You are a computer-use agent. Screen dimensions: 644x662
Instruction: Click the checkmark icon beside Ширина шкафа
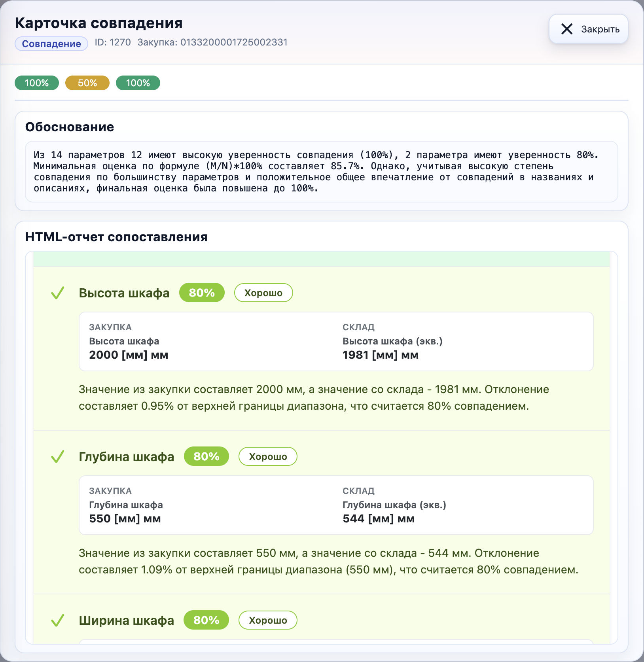tap(58, 620)
